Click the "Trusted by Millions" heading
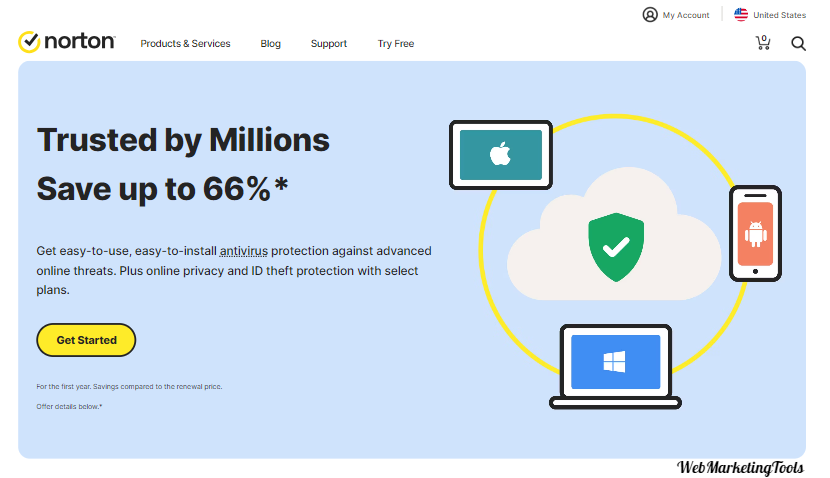The image size is (830, 478). (x=183, y=140)
